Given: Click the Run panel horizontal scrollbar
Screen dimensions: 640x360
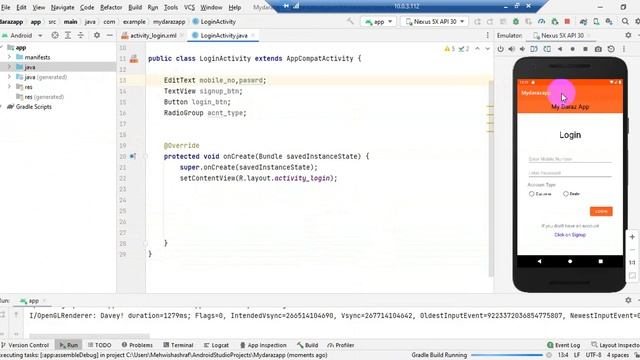Looking at the screenshot, I should pyautogui.click(x=89, y=336).
